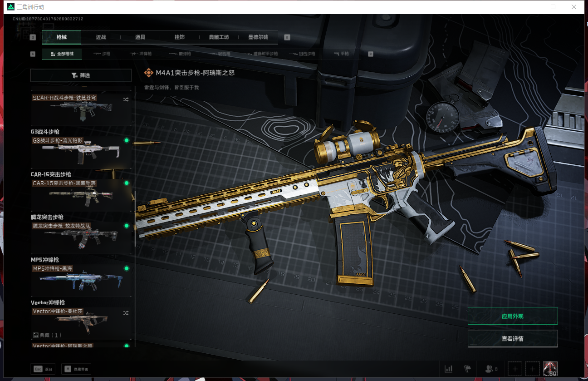Switch to the 近战 tab

click(x=101, y=37)
